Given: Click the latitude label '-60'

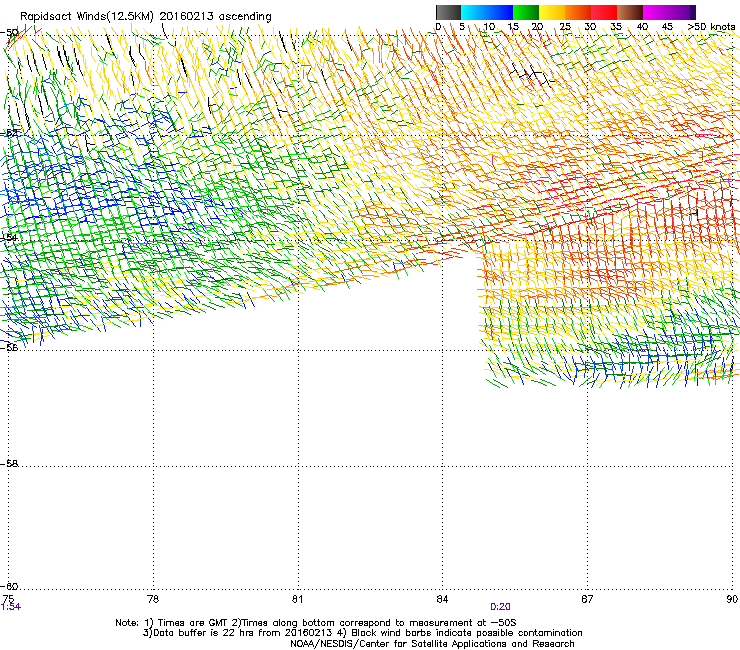Looking at the screenshot, I should click(9, 586).
